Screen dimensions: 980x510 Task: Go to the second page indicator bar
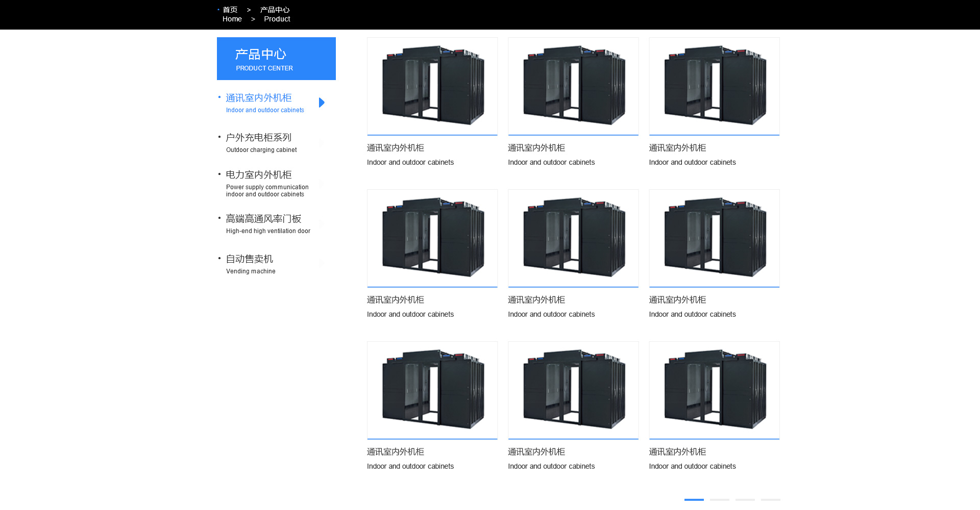click(720, 500)
